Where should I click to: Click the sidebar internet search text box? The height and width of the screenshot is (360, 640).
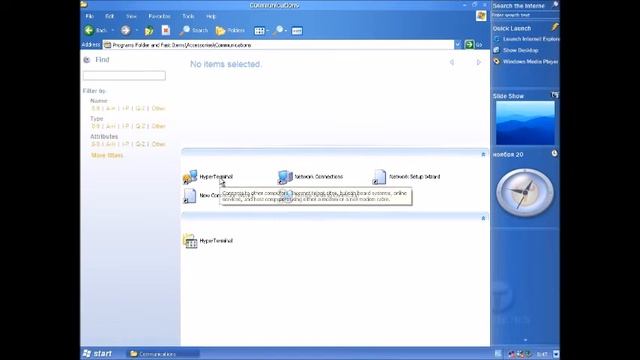pyautogui.click(x=525, y=15)
